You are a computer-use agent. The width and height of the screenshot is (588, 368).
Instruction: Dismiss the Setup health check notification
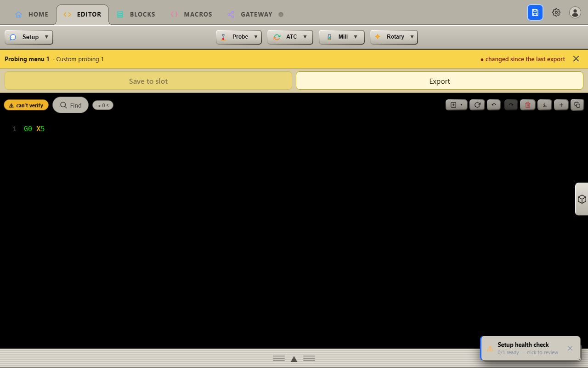coord(570,348)
